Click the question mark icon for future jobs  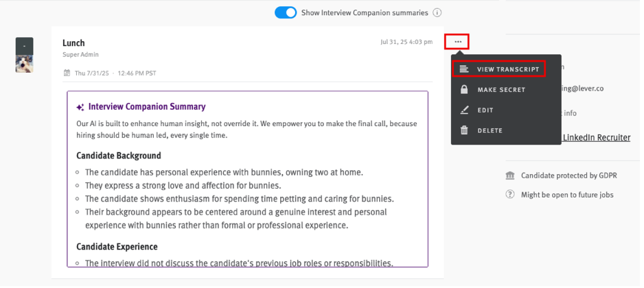click(510, 195)
